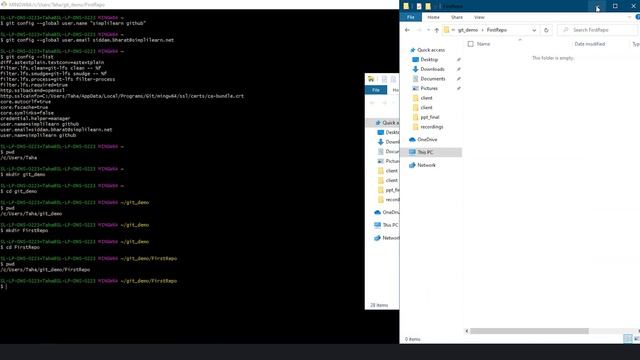Image resolution: width=640 pixels, height=360 pixels.
Task: Open recent locations dropdown next to forward arrow
Action: pos(428,30)
